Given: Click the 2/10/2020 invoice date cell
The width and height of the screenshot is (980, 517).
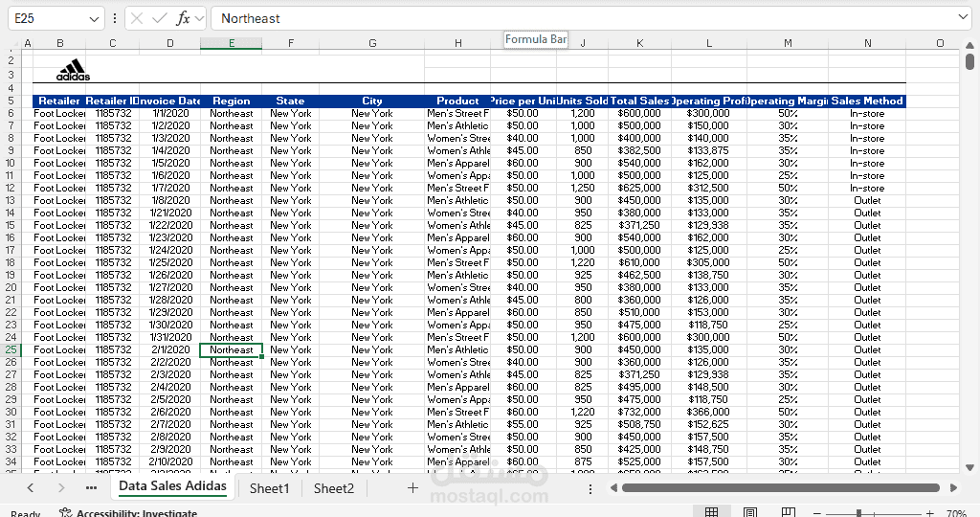Looking at the screenshot, I should click(x=170, y=462).
